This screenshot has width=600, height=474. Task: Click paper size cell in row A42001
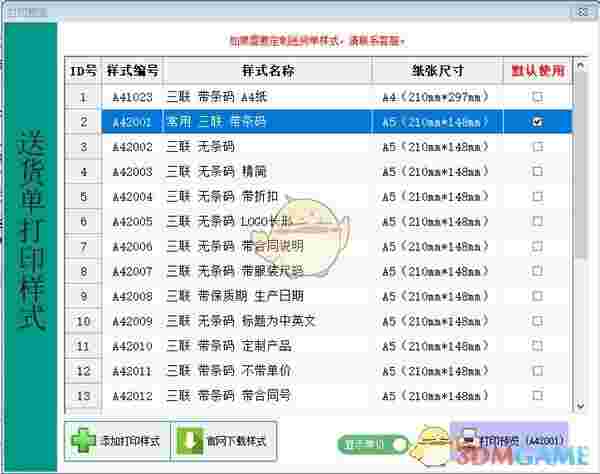point(435,122)
